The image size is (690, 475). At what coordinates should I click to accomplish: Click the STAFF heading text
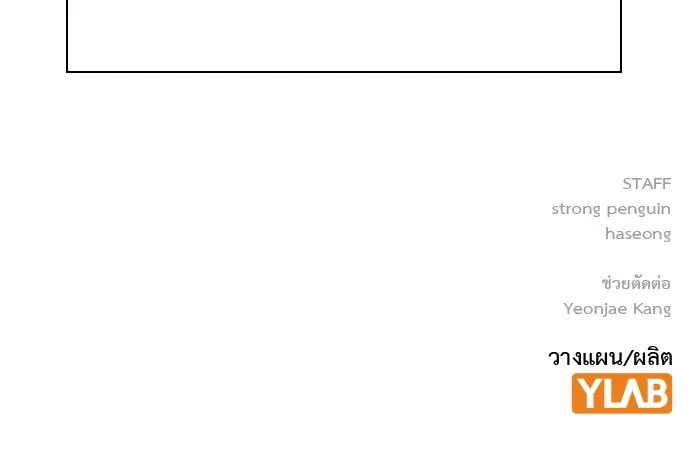[x=646, y=183]
